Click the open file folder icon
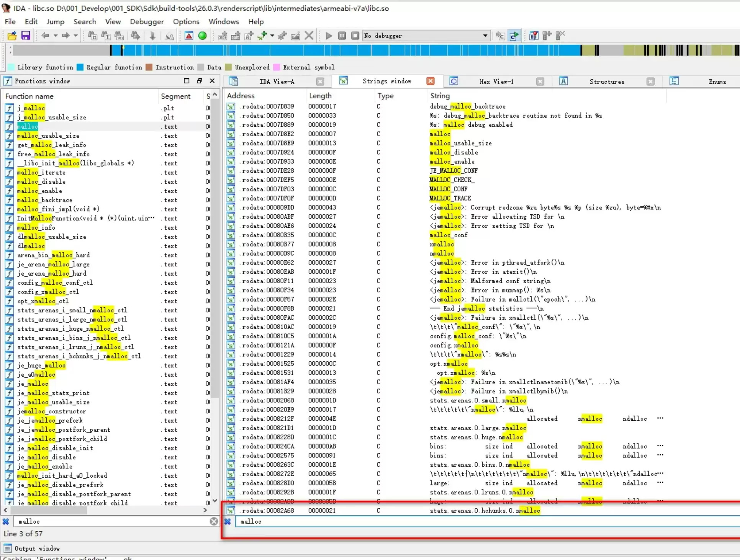Viewport: 740px width, 560px height. (12, 36)
